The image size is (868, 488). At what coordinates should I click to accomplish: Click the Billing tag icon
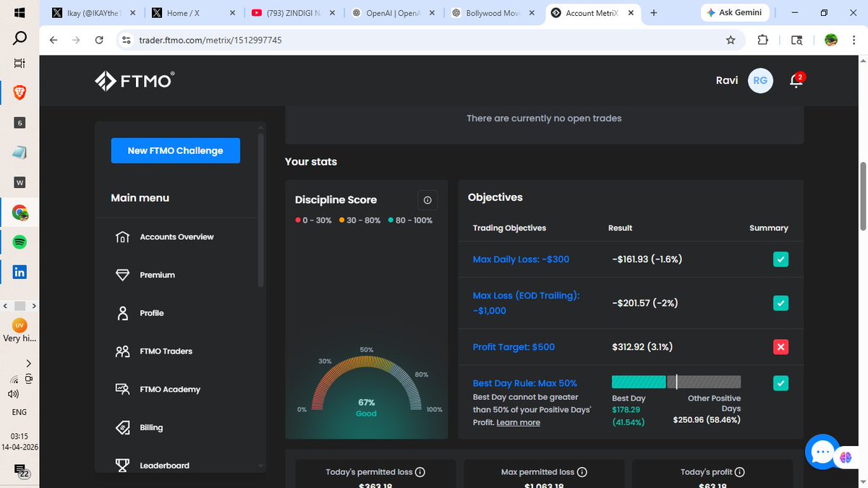click(122, 428)
